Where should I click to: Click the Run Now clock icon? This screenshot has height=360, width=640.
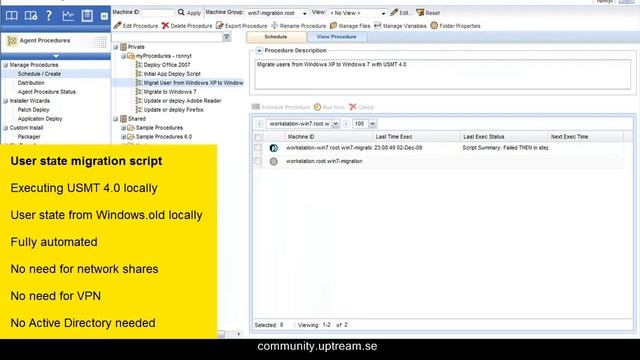click(317, 107)
